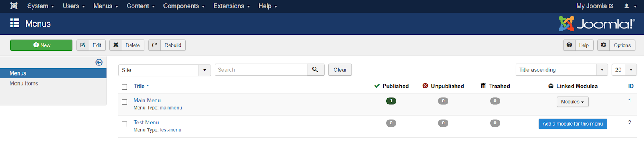Click the X Delete icon in toolbar
This screenshot has height=151, width=644.
116,45
